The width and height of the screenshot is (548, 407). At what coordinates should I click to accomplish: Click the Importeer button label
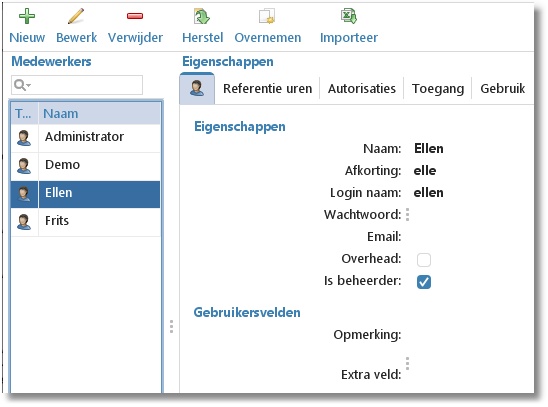pyautogui.click(x=349, y=38)
